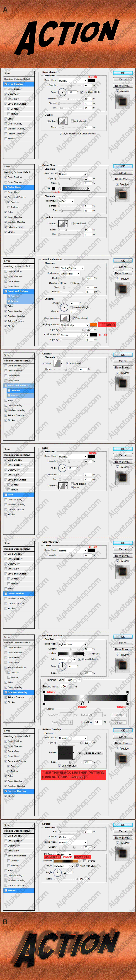Click Snap to Origin button
Screen dimensions: 136x980
(94, 753)
